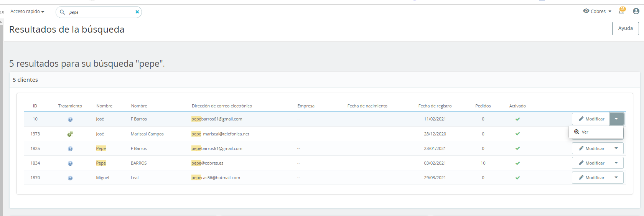Click the Ayuda button
Image resolution: width=644 pixels, height=216 pixels.
(625, 28)
